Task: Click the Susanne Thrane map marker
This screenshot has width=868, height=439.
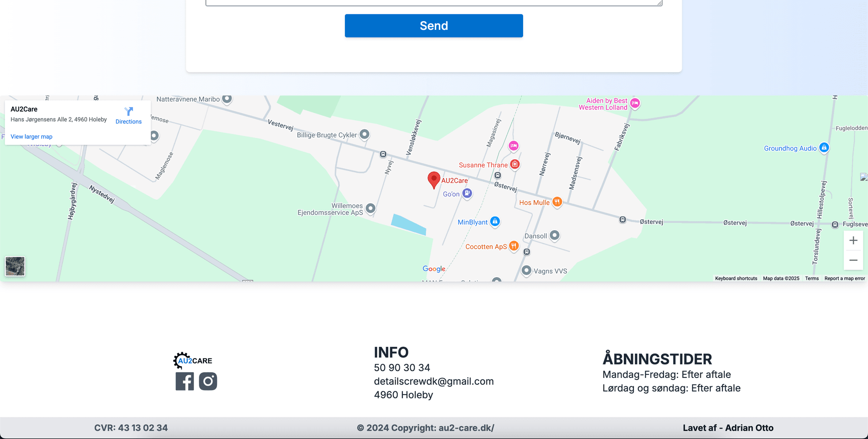Action: click(x=515, y=165)
